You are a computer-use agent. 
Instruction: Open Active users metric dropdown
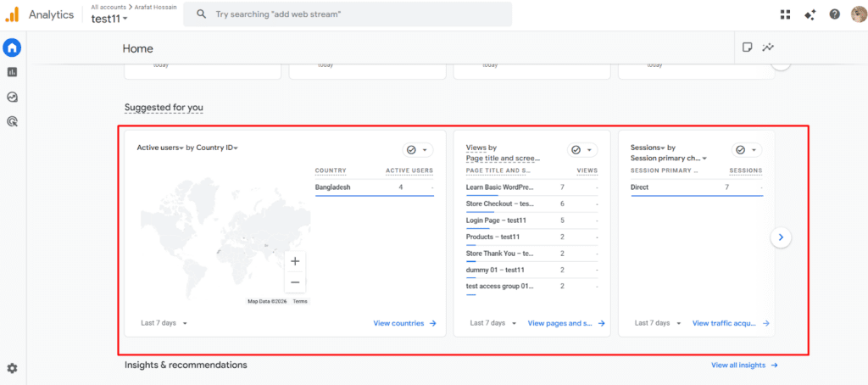click(x=160, y=148)
